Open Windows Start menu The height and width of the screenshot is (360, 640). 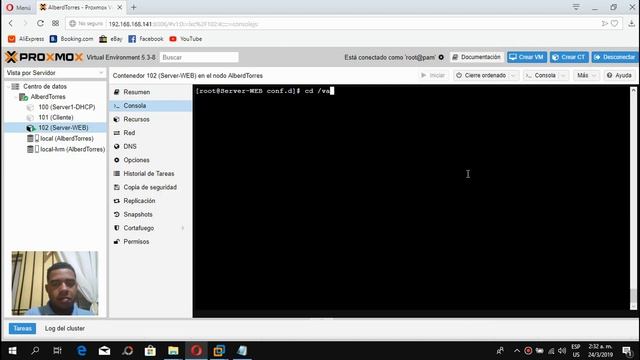12,351
